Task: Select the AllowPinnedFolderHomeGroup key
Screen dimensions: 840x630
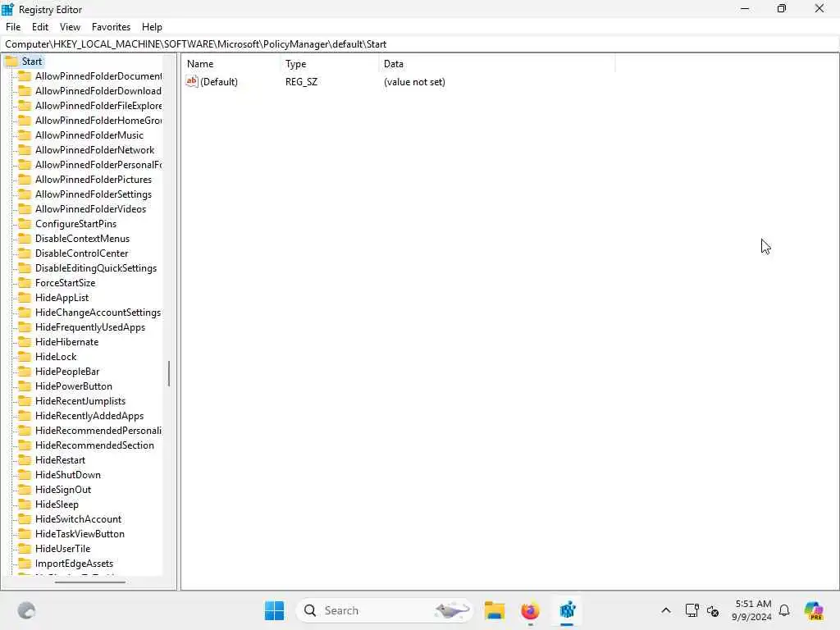Action: click(98, 121)
